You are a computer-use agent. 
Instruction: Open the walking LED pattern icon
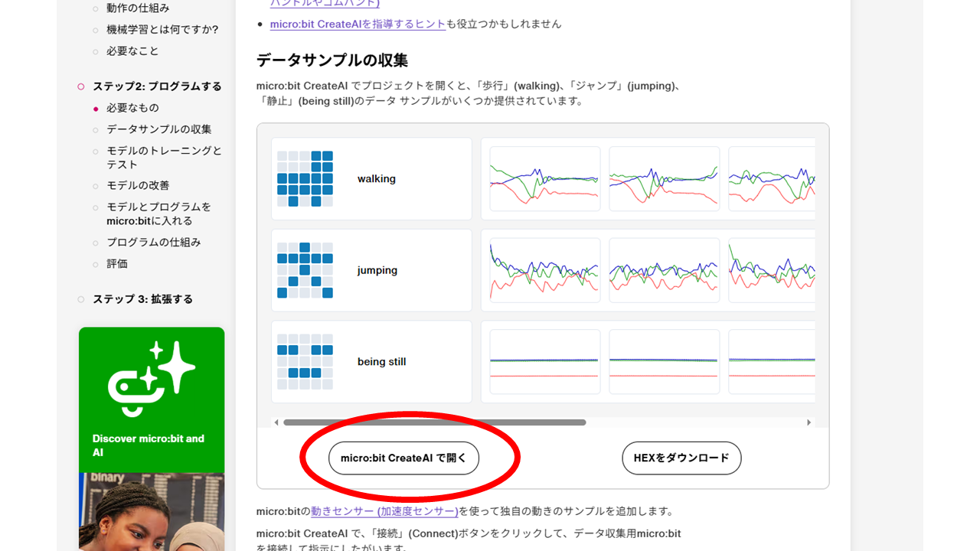(x=305, y=178)
